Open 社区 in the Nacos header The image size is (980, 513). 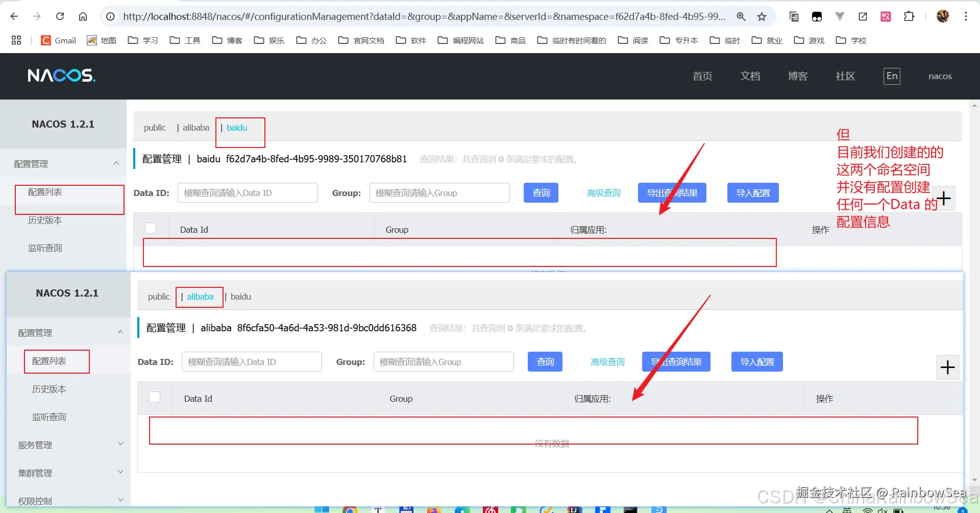click(x=845, y=76)
